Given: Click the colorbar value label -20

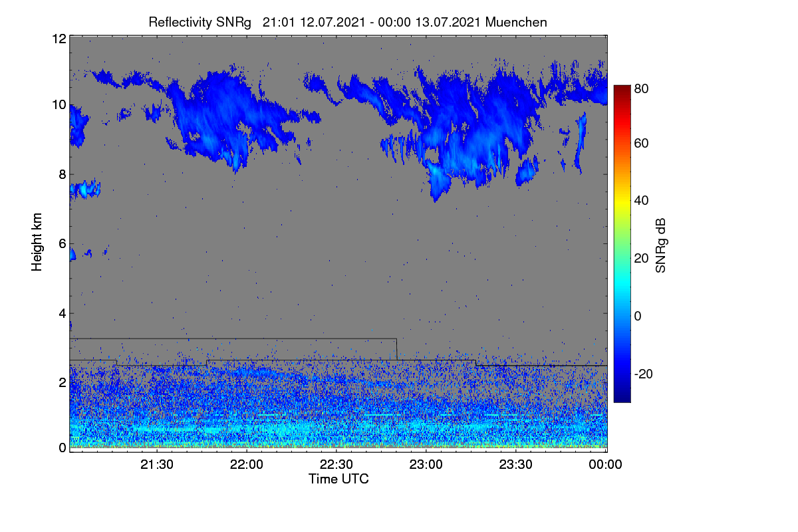Looking at the screenshot, I should (643, 374).
